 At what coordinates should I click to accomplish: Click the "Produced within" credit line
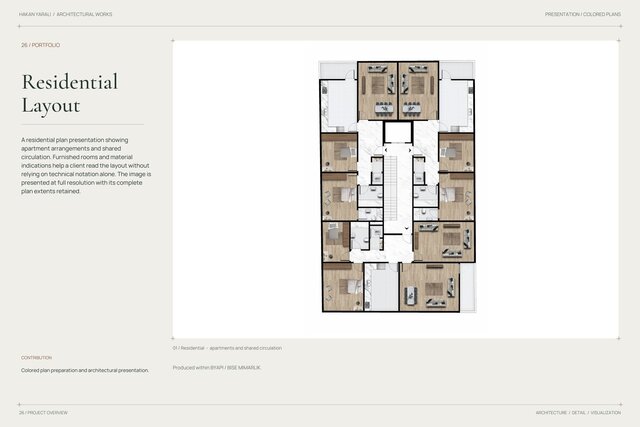(217, 368)
